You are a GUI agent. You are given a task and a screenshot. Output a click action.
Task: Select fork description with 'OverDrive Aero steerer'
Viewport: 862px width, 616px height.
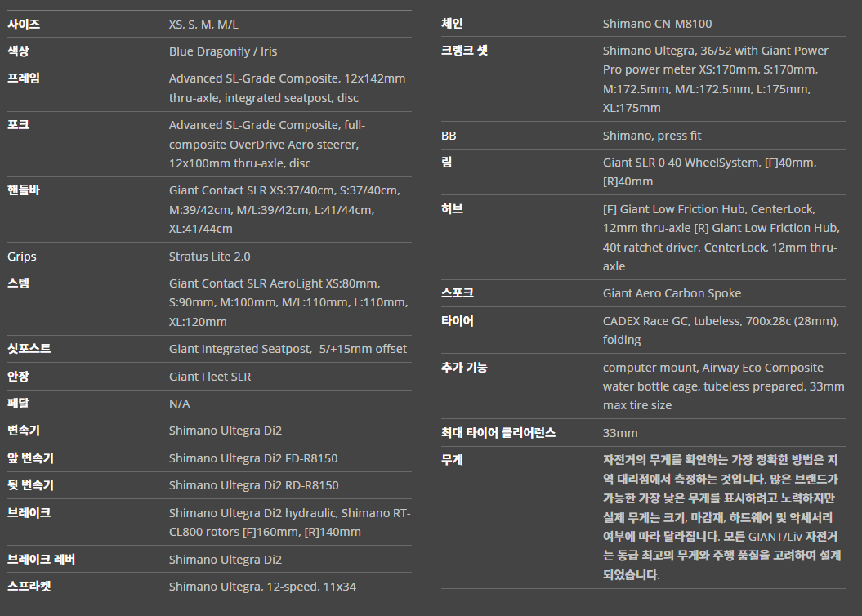[267, 144]
